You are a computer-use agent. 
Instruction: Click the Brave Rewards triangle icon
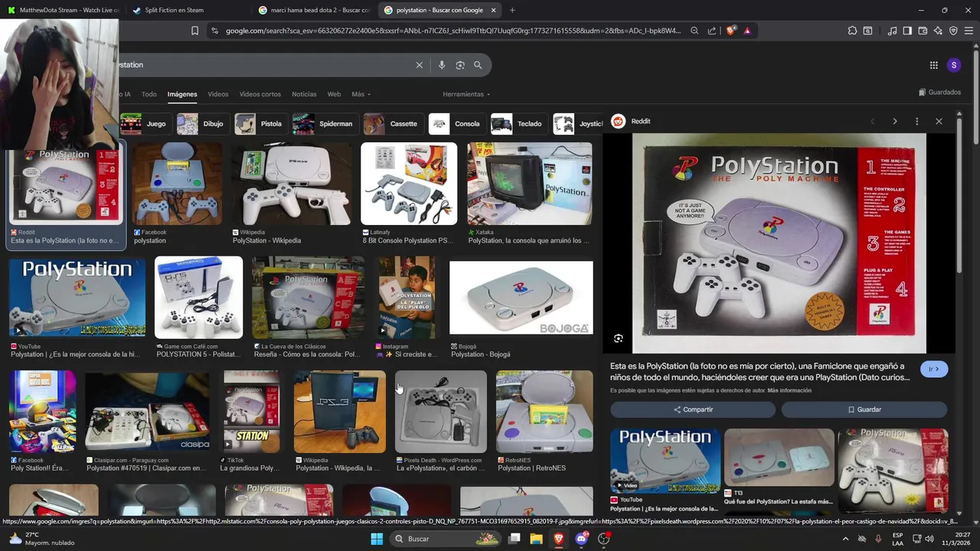point(747,31)
